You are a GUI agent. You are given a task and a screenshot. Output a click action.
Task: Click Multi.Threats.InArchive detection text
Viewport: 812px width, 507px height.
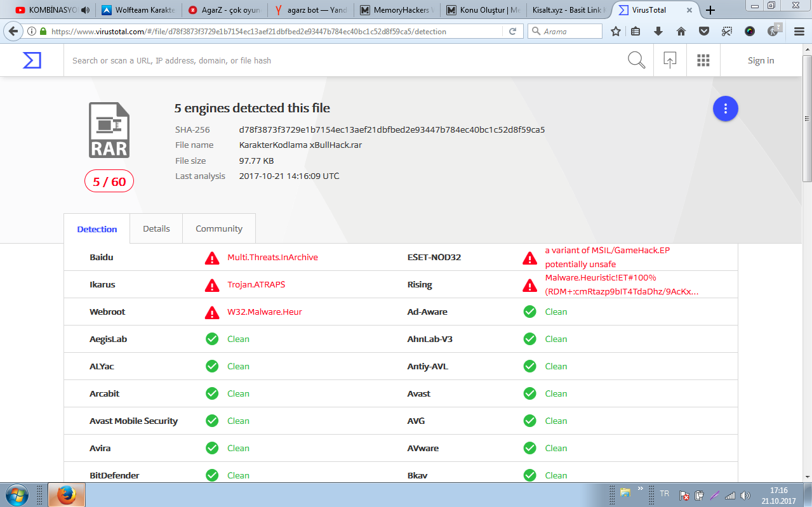tap(272, 257)
